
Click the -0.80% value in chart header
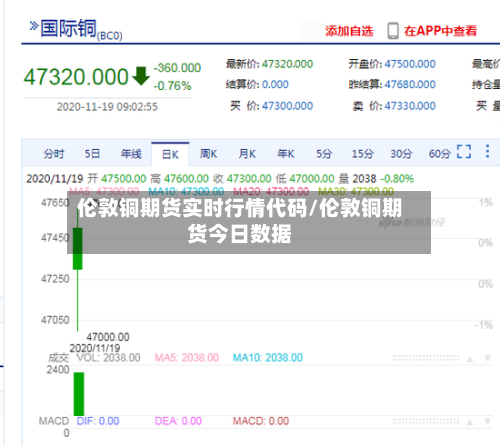pyautogui.click(x=397, y=179)
